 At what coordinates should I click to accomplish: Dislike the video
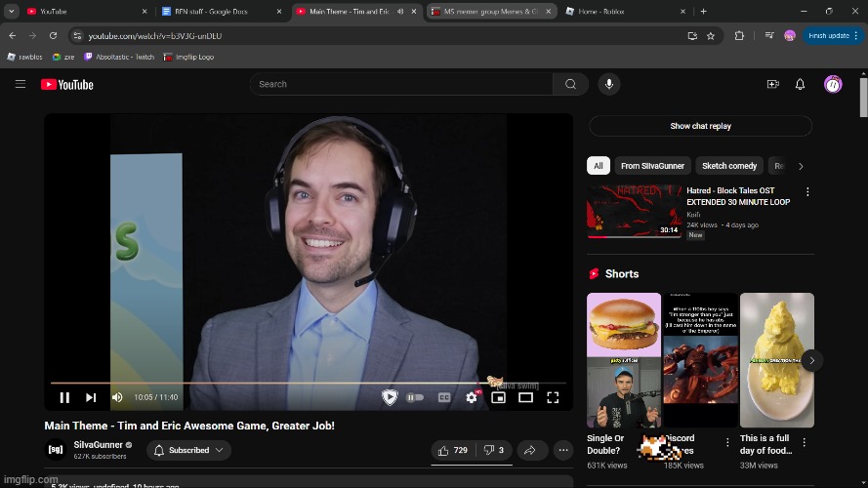tap(494, 450)
